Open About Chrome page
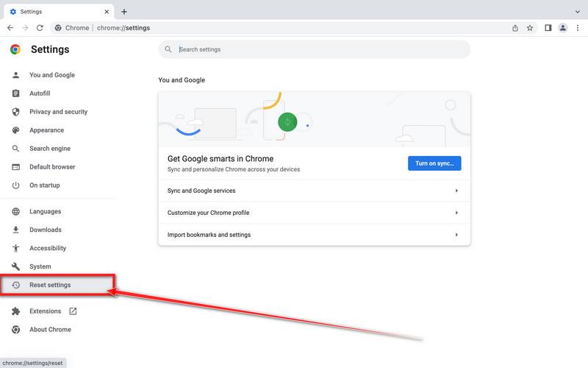Viewport: 588px width, 368px height. (x=50, y=329)
